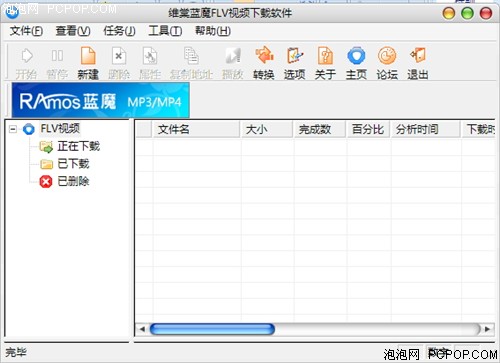Select the FLV视频 root label
This screenshot has width=500, height=363.
(60, 129)
